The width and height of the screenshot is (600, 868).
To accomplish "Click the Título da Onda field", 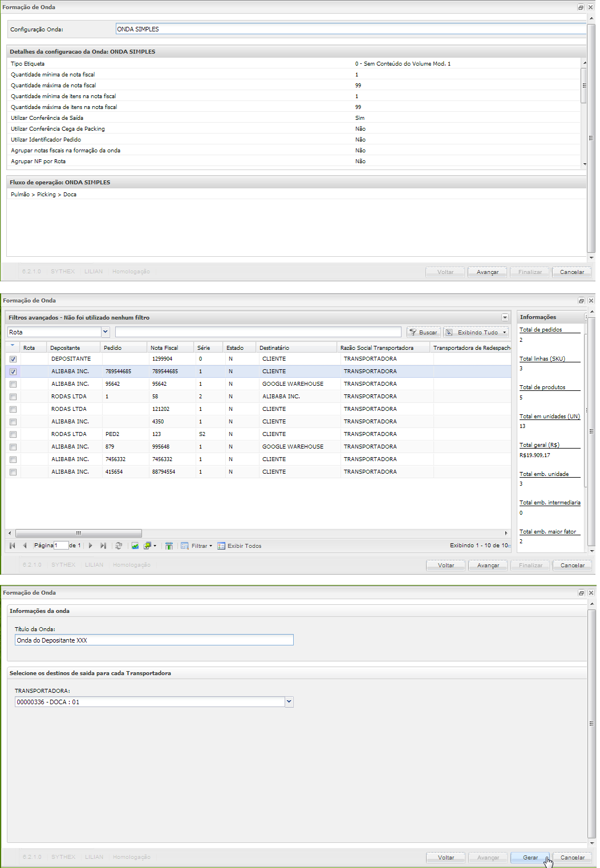I will [154, 640].
